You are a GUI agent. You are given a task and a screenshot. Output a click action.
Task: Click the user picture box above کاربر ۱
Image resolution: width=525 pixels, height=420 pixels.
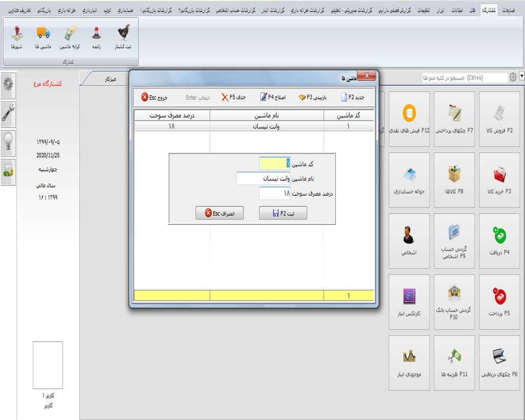[48, 365]
